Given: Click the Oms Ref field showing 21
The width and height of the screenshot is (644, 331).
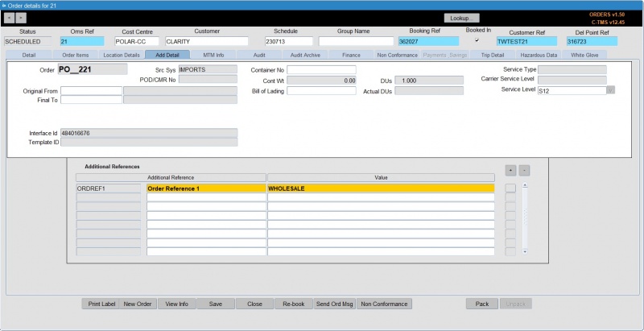Looking at the screenshot, I should pyautogui.click(x=82, y=42).
